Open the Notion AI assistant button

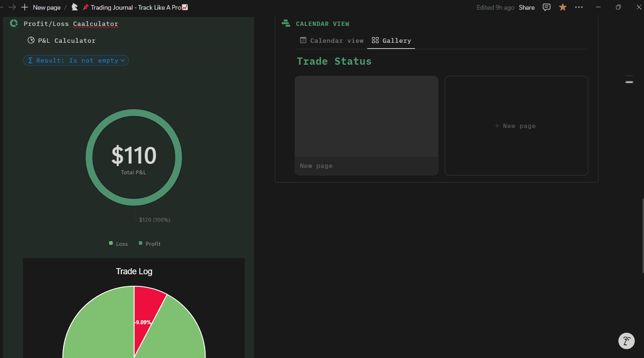[x=626, y=341]
